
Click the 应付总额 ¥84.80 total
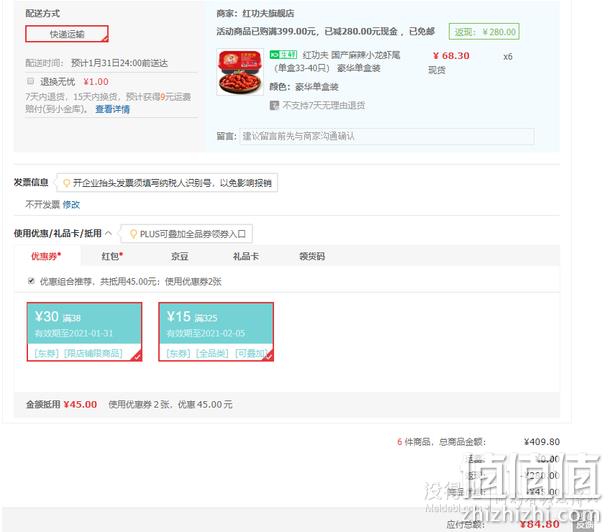click(540, 524)
